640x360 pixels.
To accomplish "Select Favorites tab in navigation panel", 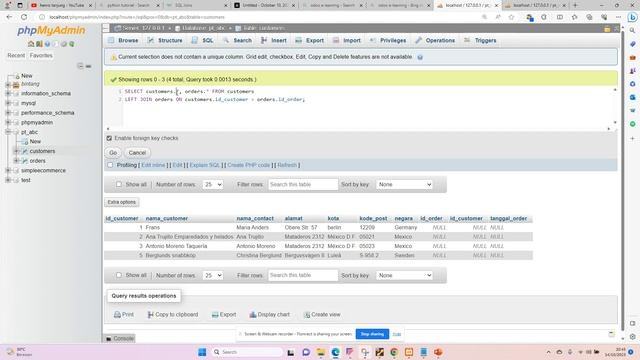I will tap(41, 56).
